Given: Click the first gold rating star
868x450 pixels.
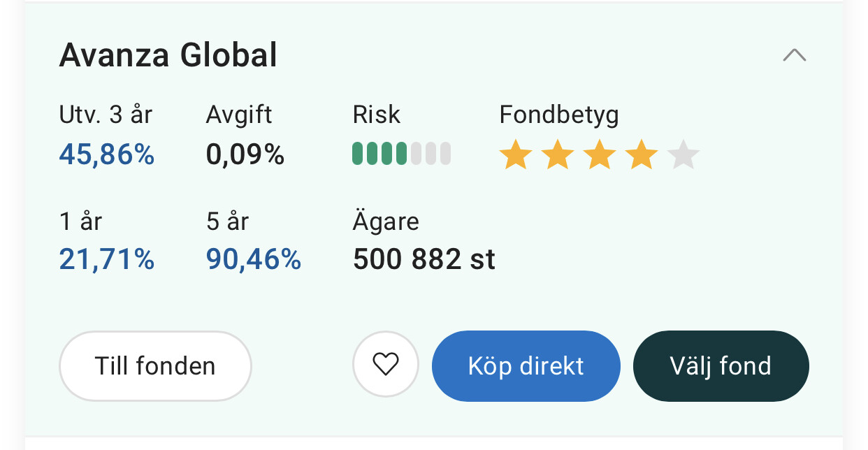Looking at the screenshot, I should pyautogui.click(x=516, y=154).
